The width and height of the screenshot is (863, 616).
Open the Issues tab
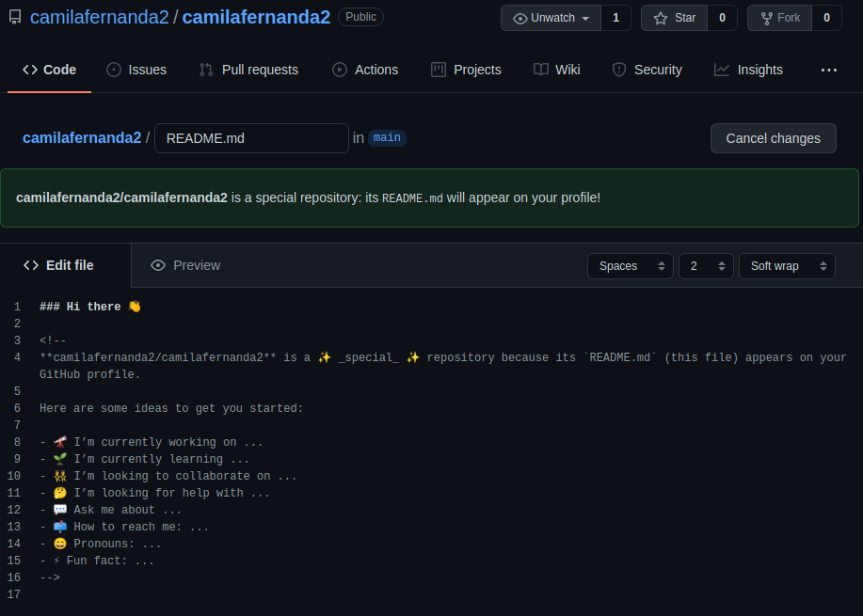click(136, 70)
